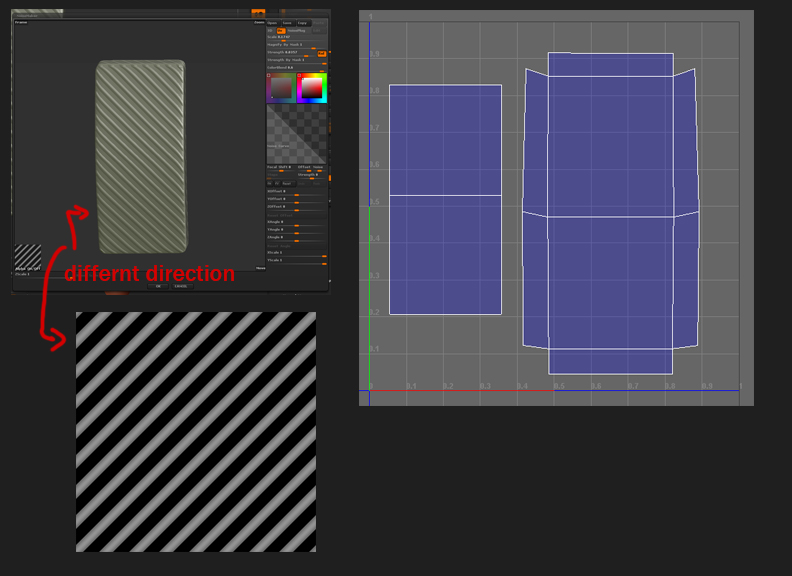
Task: Adjust the XAngle slider
Action: point(296,224)
